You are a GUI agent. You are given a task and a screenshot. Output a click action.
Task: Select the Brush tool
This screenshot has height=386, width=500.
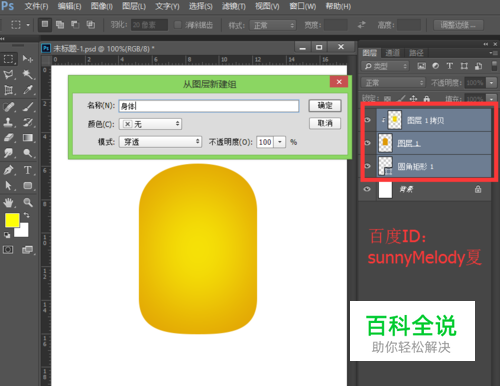click(28, 107)
